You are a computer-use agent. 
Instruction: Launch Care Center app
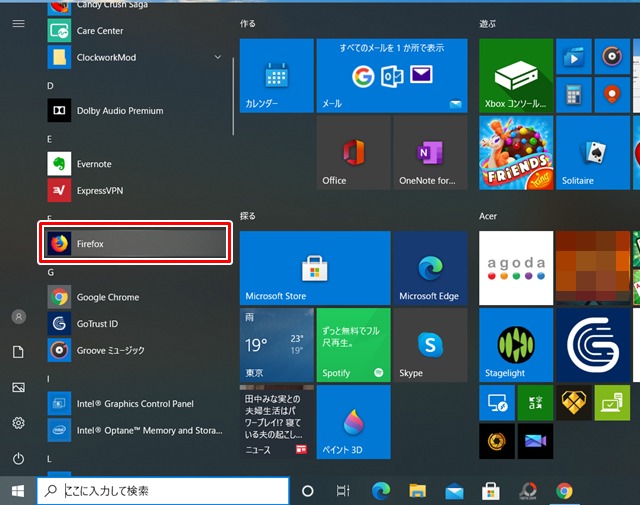[136, 31]
